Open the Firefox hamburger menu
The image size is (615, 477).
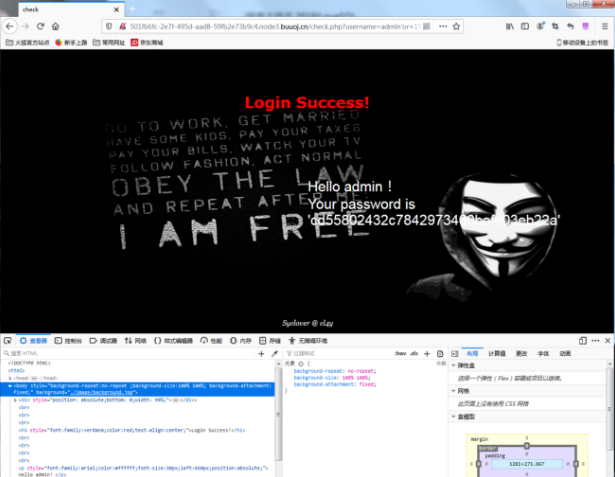605,26
